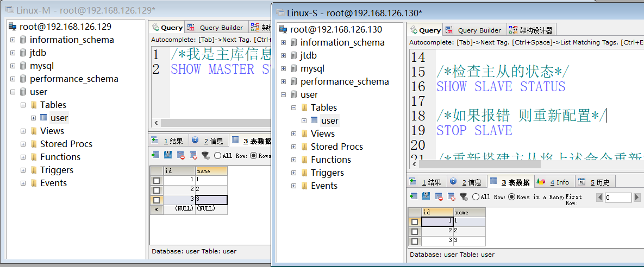The image size is (644, 267).
Task: Click delete-row icon in Linux-S table toolbar
Action: coord(439,196)
